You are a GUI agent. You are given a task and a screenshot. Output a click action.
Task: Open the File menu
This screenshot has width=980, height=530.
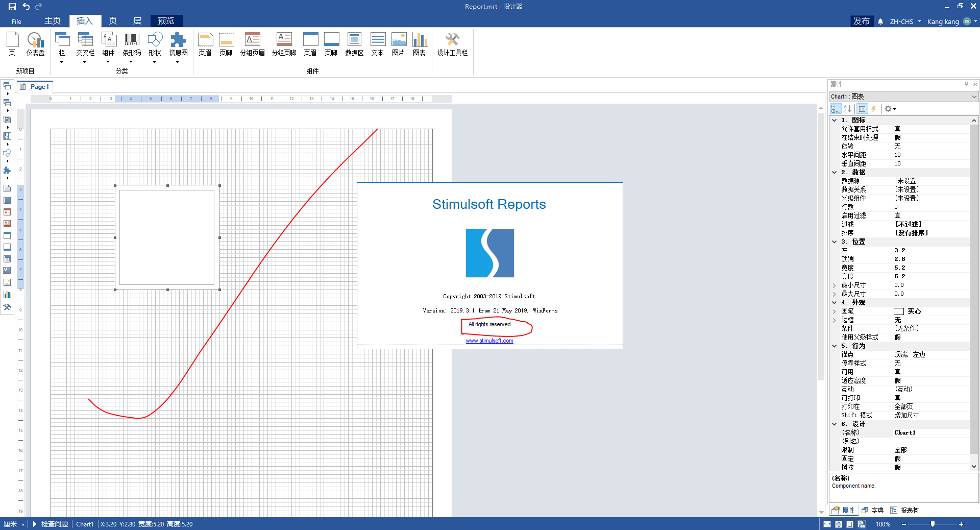coord(16,21)
